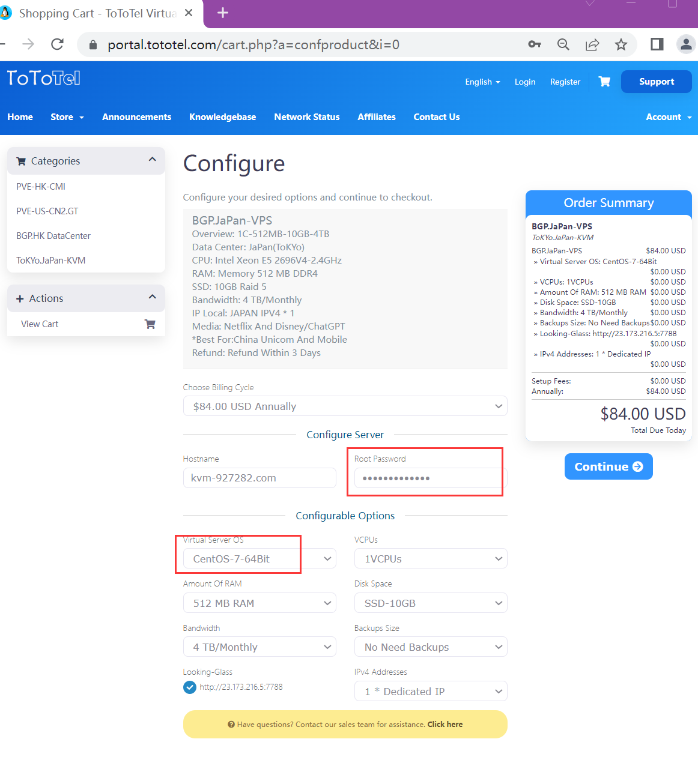Open the Amount Of RAM dropdown
Viewport: 698px width, 784px height.
click(259, 603)
